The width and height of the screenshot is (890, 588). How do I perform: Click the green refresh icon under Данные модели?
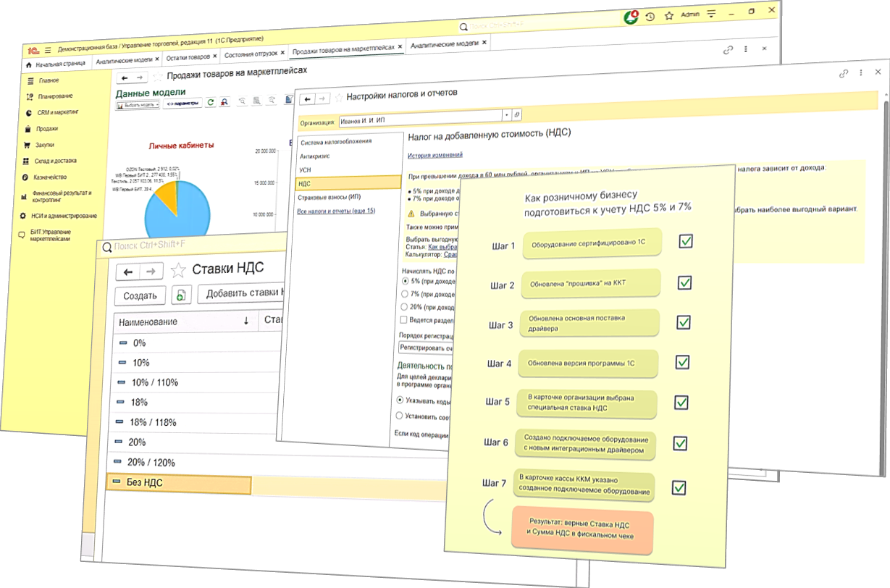[x=210, y=103]
